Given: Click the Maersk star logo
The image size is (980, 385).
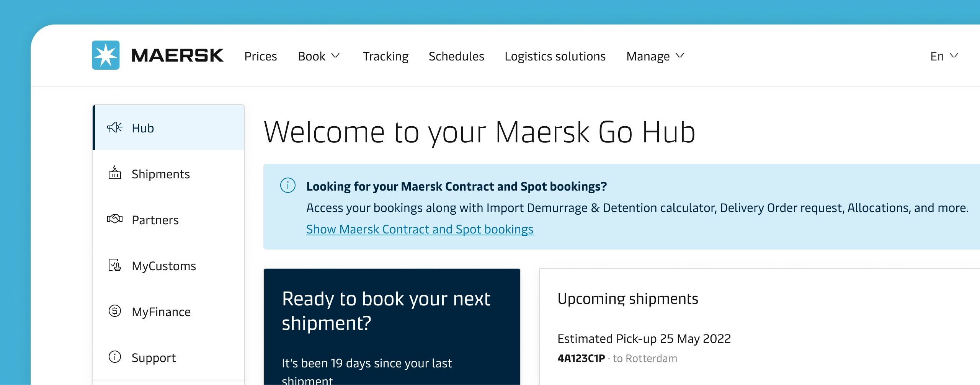Looking at the screenshot, I should point(105,55).
